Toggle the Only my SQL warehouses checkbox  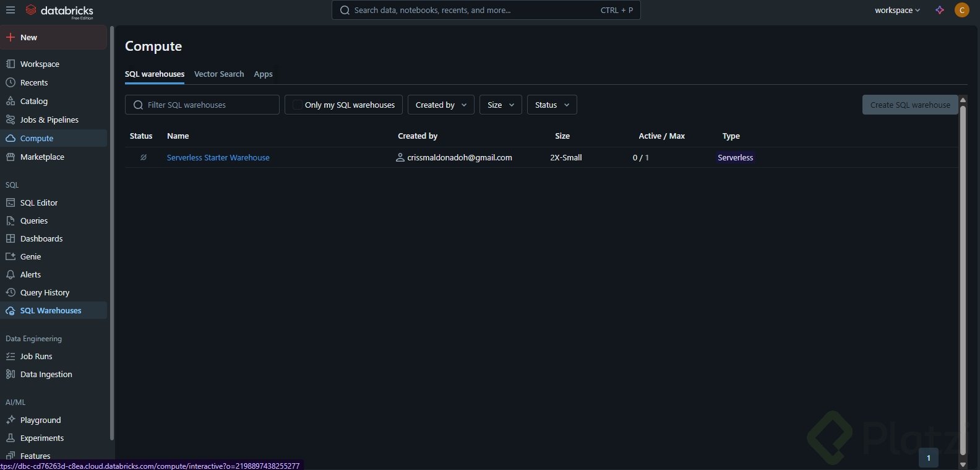[x=298, y=105]
